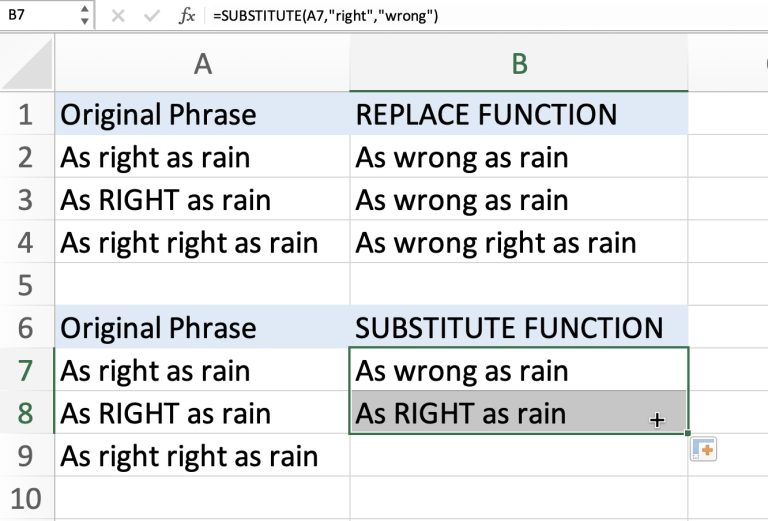Select empty cell B9
Image resolution: width=768 pixels, height=521 pixels.
click(518, 456)
